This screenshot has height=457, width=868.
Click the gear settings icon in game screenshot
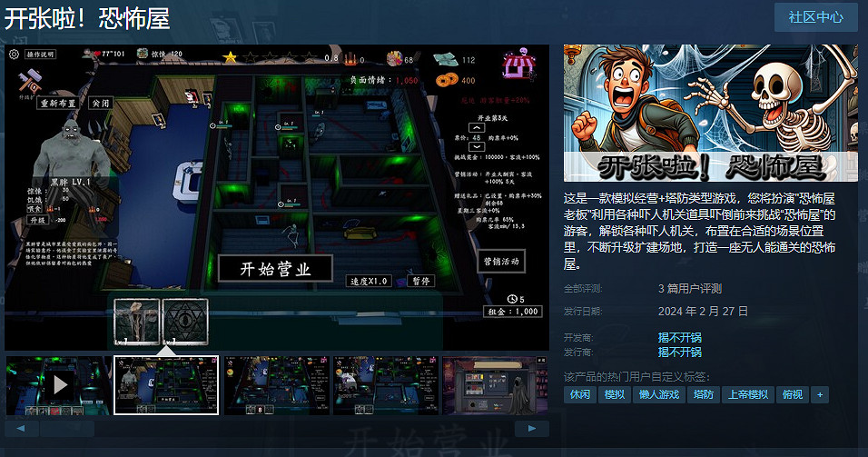(x=14, y=55)
